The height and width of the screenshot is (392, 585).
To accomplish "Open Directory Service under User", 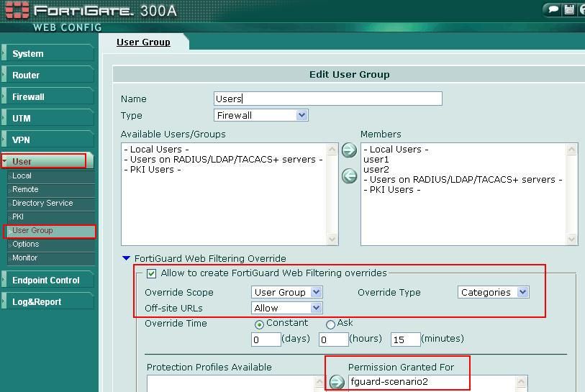I will tap(42, 203).
